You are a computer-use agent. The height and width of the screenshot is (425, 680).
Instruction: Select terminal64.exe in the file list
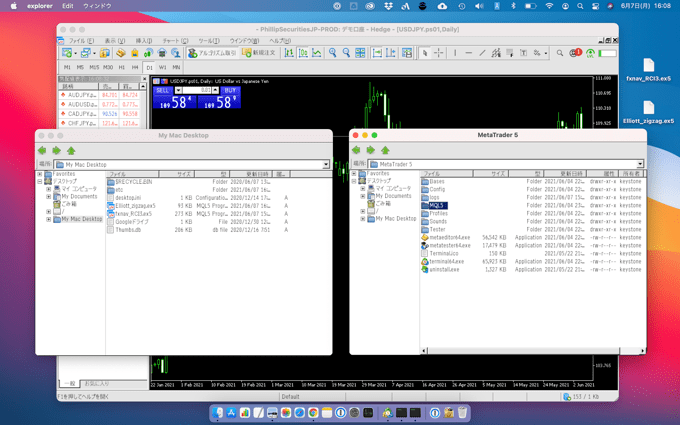pos(443,262)
